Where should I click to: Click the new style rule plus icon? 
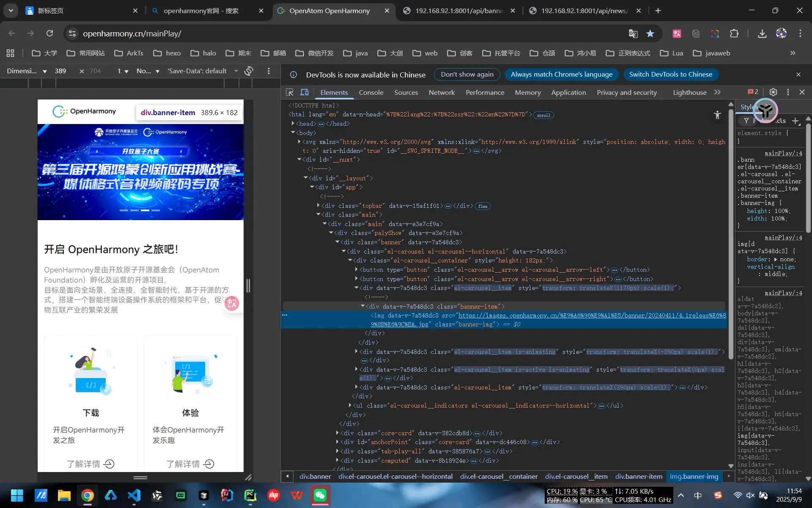(x=796, y=121)
